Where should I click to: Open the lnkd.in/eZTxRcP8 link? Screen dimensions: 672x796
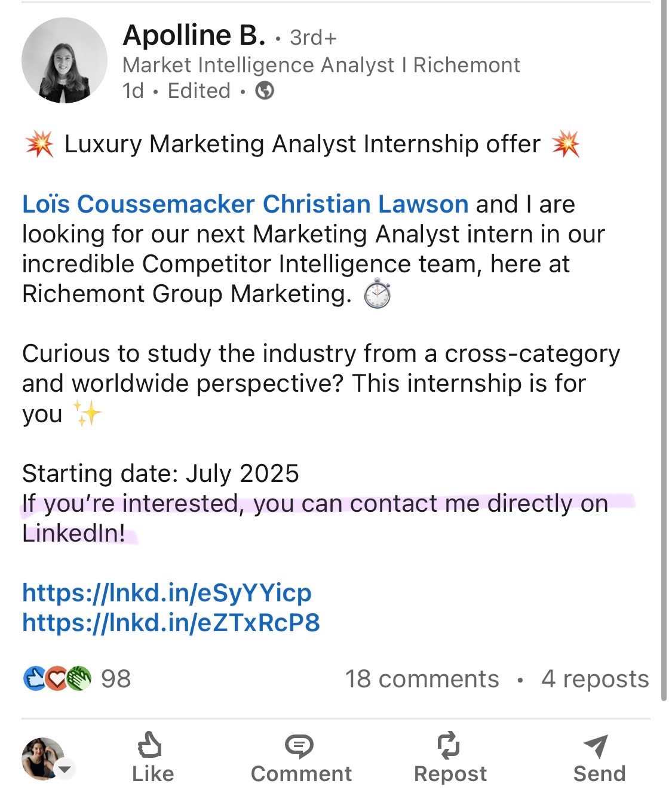171,623
